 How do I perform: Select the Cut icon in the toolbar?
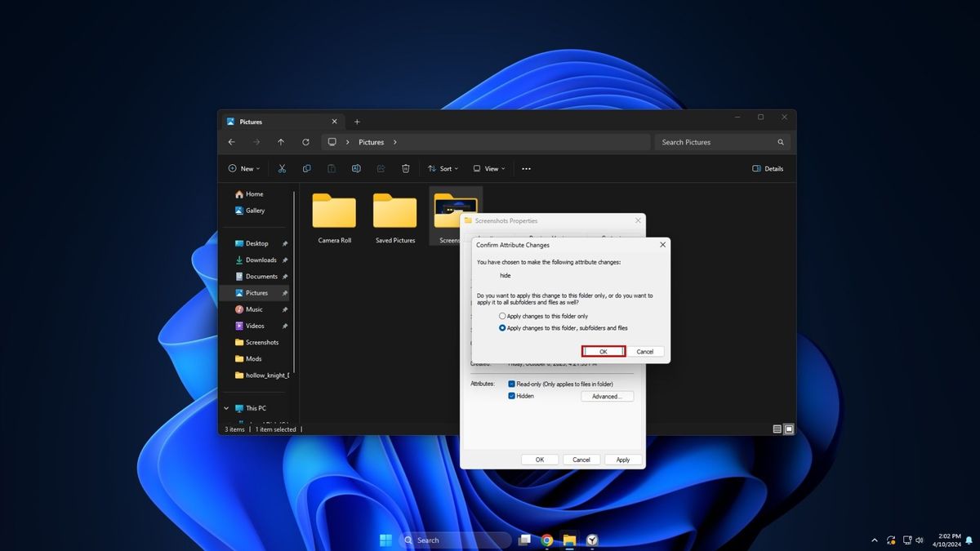coord(282,168)
